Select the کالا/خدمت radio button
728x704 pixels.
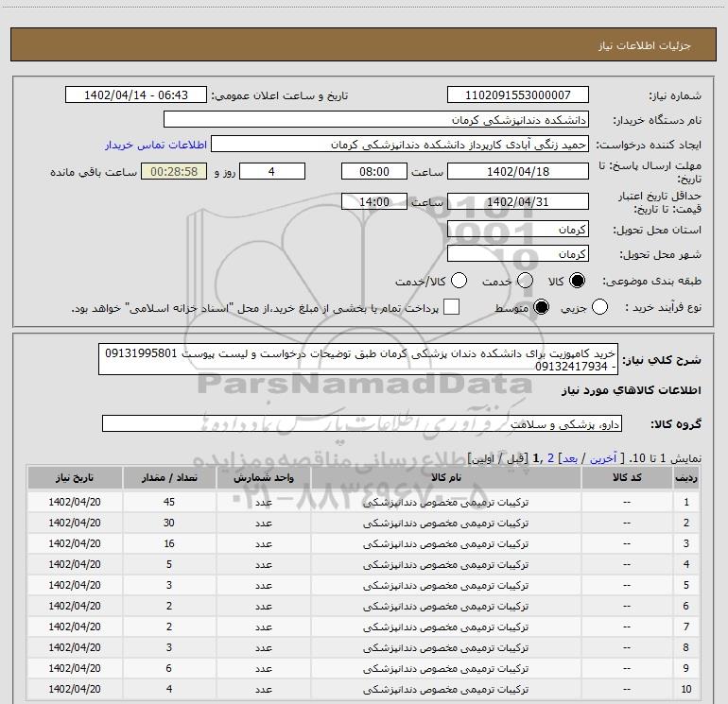[459, 281]
